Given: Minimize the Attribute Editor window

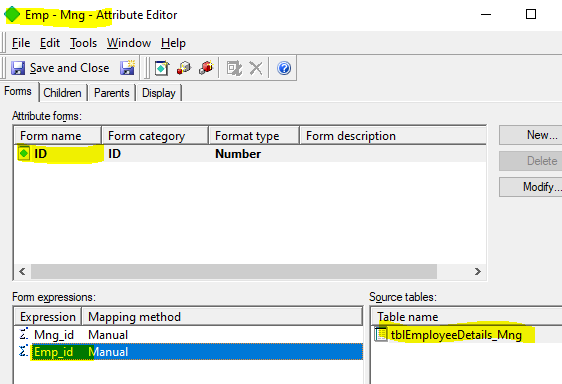Looking at the screenshot, I should 486,14.
